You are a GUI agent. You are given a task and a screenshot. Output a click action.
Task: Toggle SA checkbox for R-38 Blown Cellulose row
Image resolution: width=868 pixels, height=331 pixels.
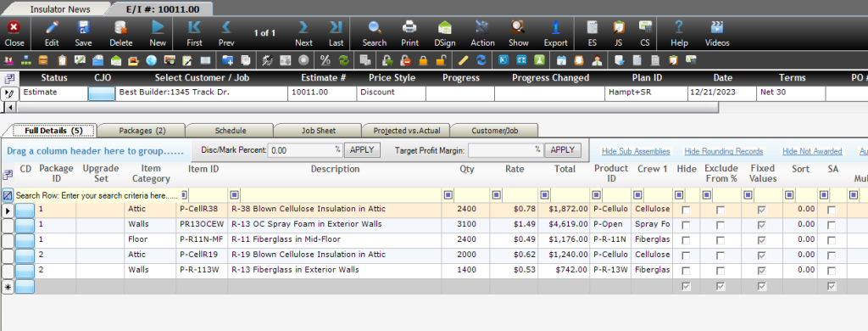pos(832,210)
